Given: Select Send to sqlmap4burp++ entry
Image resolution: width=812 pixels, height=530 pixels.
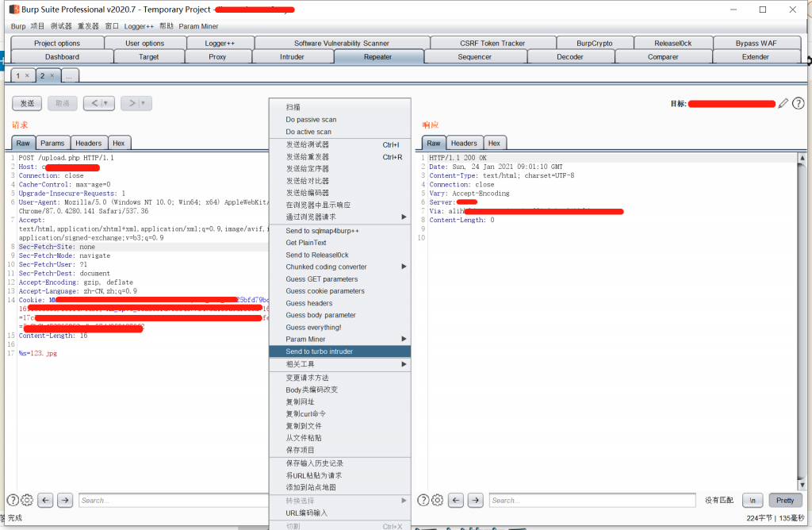Looking at the screenshot, I should click(340, 231).
